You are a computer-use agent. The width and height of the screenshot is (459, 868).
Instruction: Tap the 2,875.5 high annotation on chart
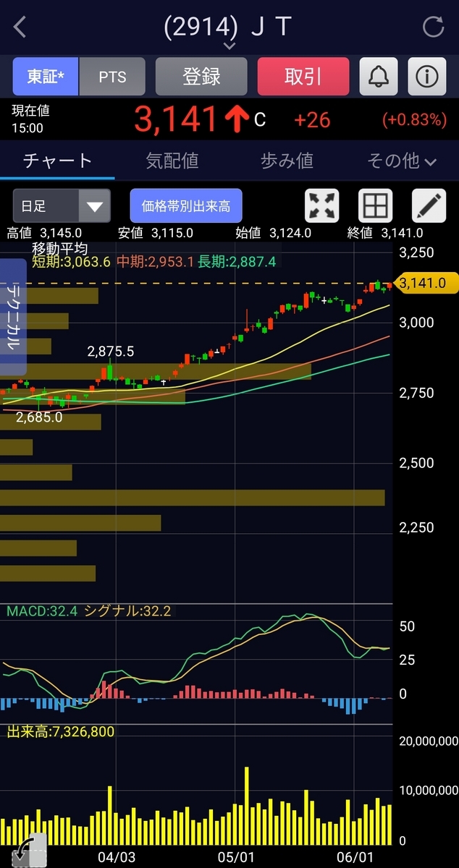point(110,352)
